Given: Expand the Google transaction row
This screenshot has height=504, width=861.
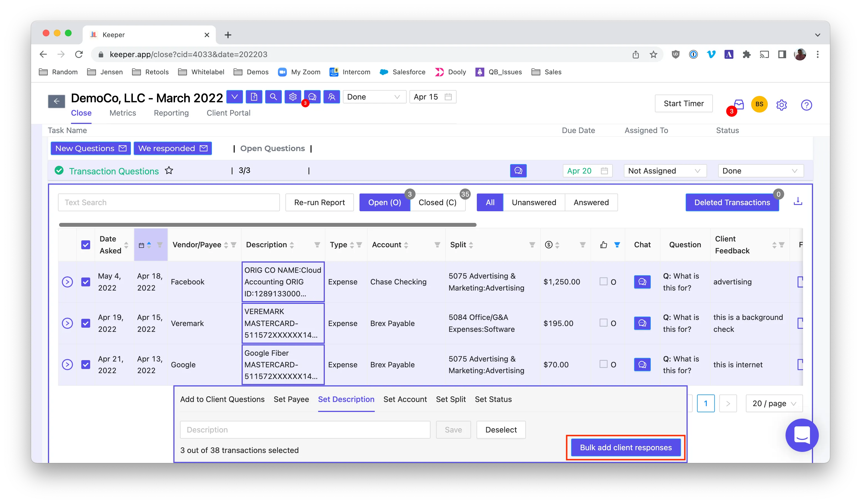Looking at the screenshot, I should point(67,364).
